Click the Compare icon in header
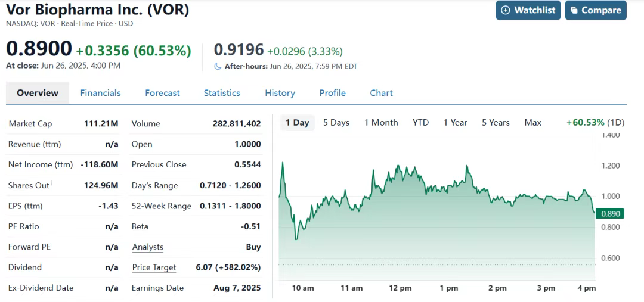This screenshot has width=644, height=302. [x=574, y=10]
